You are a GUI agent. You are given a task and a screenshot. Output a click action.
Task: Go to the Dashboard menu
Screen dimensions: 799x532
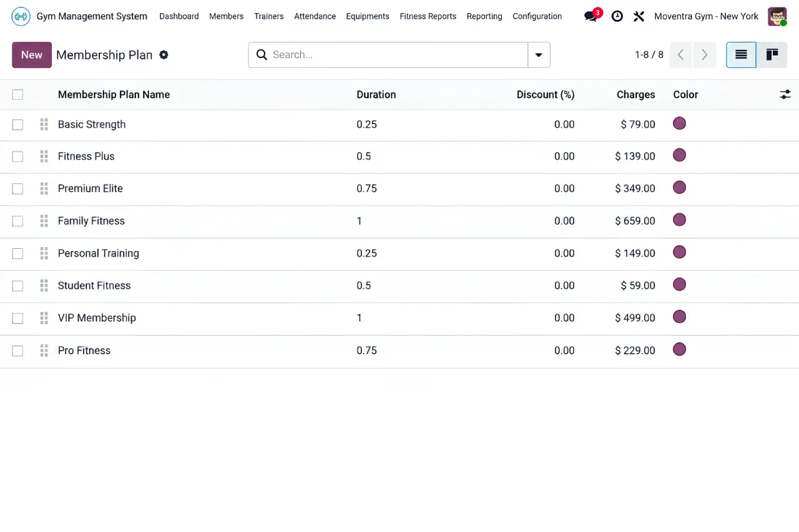[179, 16]
